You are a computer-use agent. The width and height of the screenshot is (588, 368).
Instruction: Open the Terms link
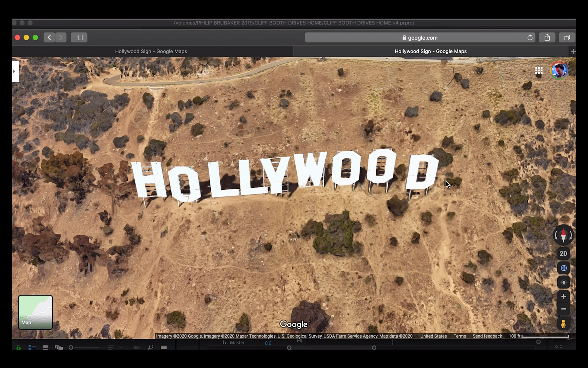pyautogui.click(x=459, y=336)
